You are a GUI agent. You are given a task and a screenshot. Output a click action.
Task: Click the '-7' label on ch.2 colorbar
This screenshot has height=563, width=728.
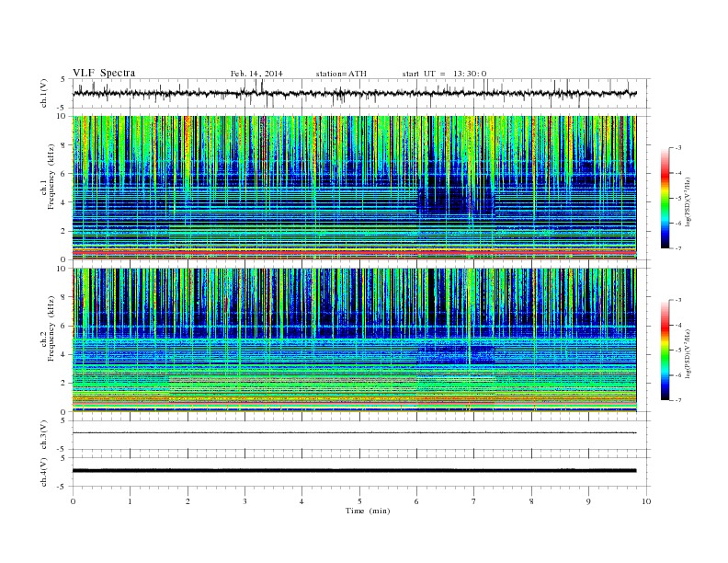[677, 400]
